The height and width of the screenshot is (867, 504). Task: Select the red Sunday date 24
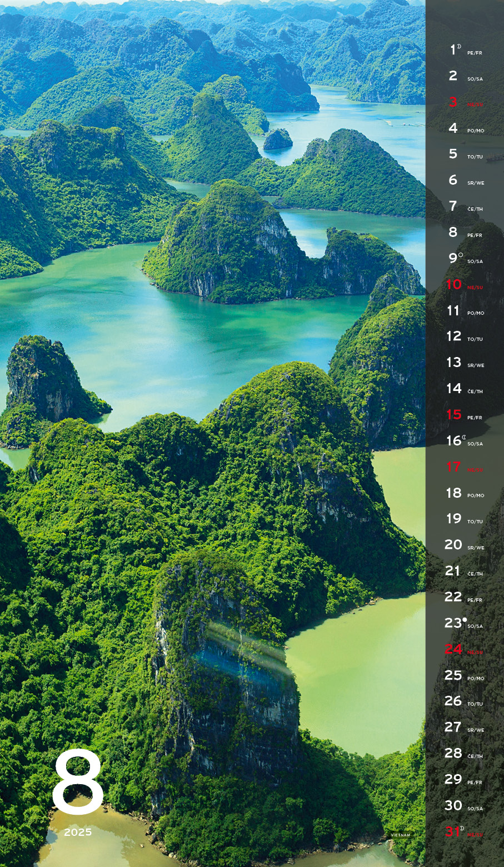453,649
